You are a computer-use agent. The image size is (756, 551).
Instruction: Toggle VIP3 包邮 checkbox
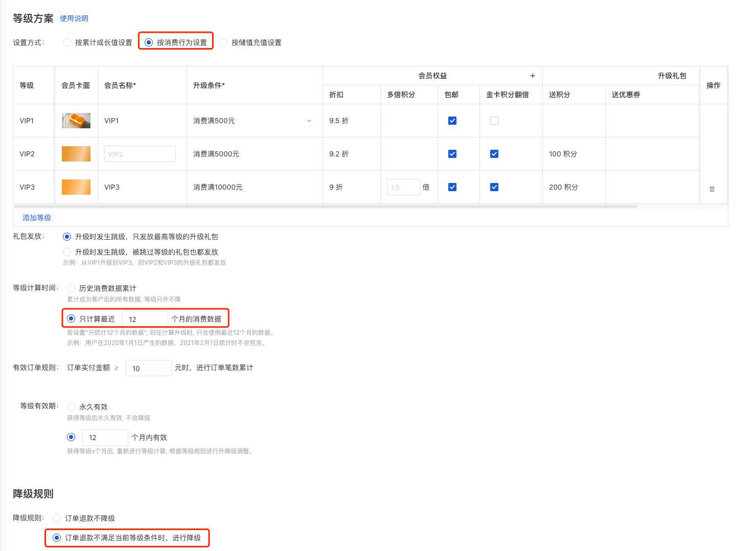pos(452,187)
